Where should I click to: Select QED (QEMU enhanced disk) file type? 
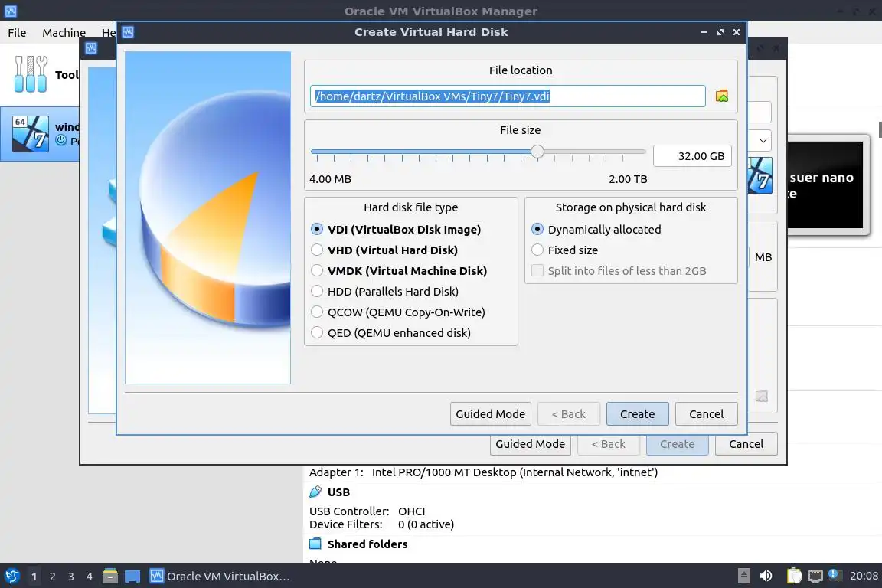point(391,332)
